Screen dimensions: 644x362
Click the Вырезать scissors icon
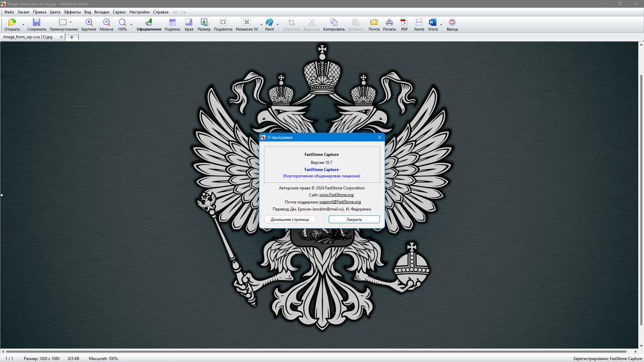pos(312,22)
